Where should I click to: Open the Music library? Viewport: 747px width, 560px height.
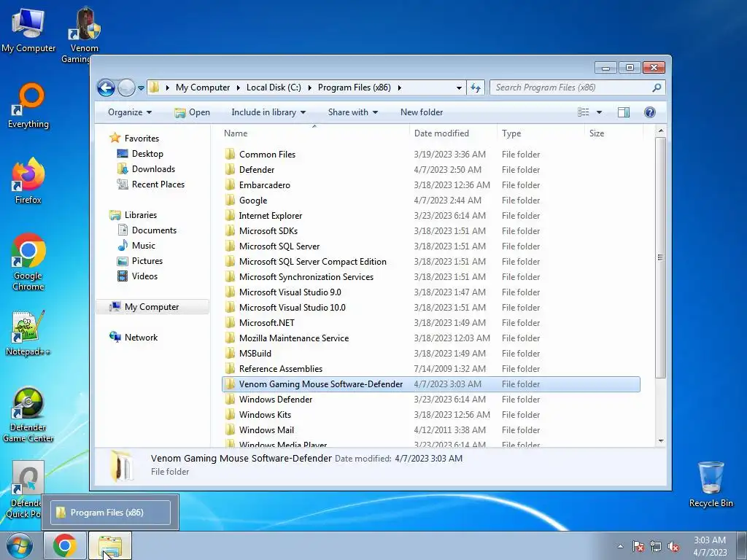pyautogui.click(x=143, y=246)
